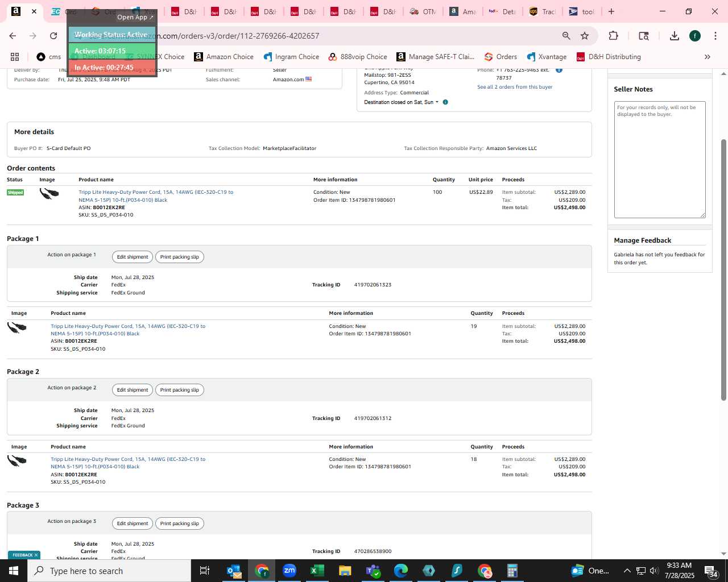The width and height of the screenshot is (728, 582).
Task: Open the 888voip Choice bookmark
Action: tap(358, 57)
